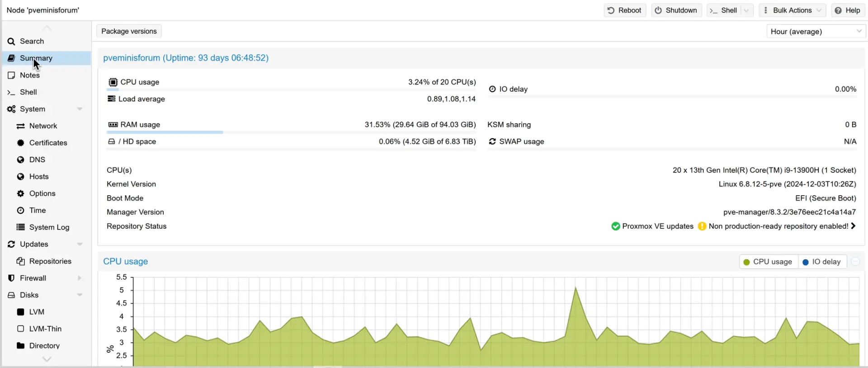Click the green Proxmox VE updates checkmark
The image size is (868, 368).
pos(615,226)
